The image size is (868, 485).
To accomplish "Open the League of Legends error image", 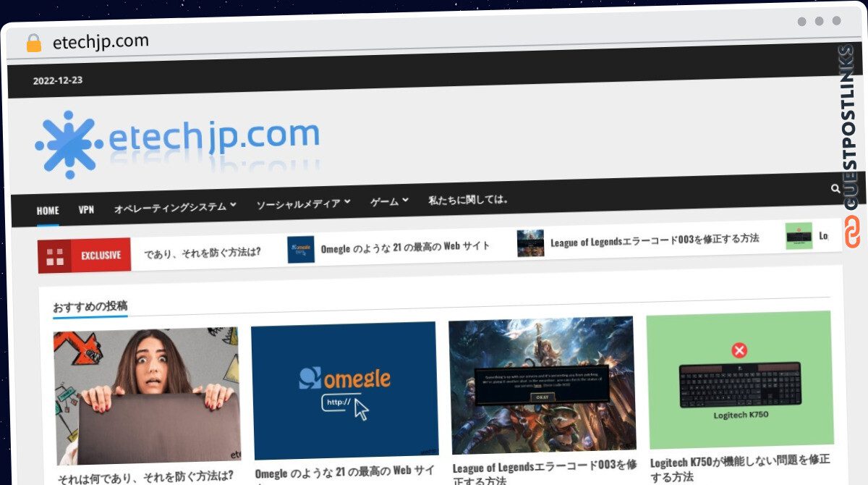I will point(542,385).
